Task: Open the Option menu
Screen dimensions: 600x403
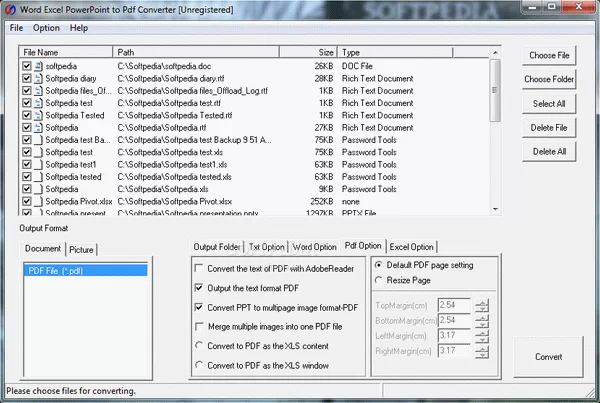Action: (x=46, y=28)
